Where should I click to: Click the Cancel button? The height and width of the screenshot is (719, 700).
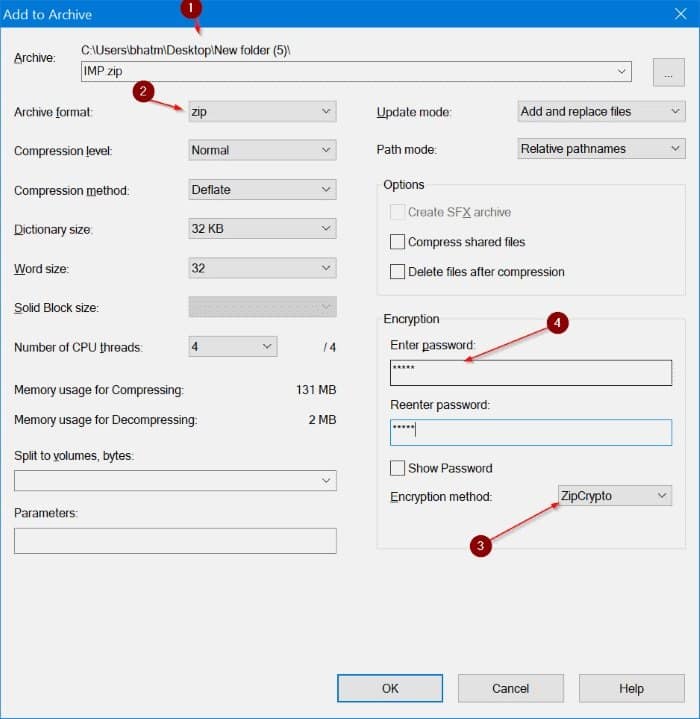(x=511, y=688)
